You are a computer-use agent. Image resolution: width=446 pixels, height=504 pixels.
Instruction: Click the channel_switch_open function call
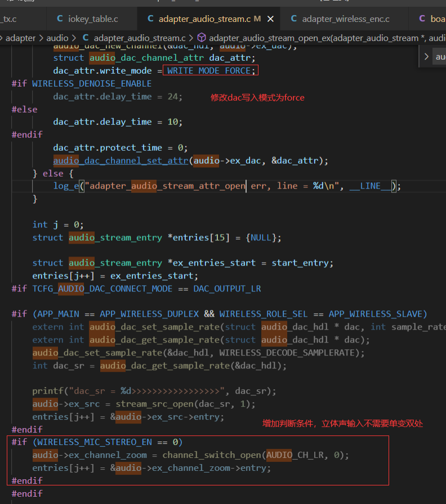(x=213, y=455)
